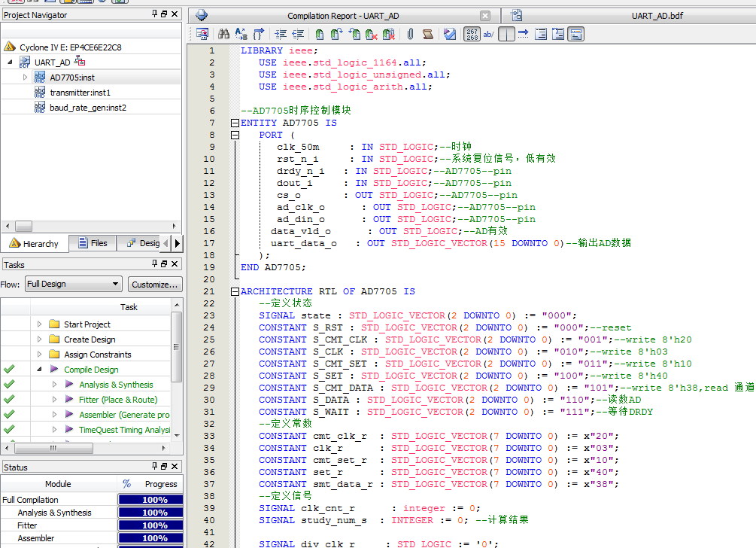Click the scroll-shaped template icon

pyautogui.click(x=427, y=34)
